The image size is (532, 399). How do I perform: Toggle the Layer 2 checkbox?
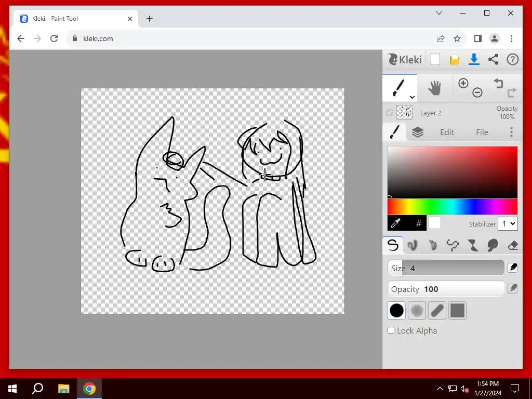(390, 112)
